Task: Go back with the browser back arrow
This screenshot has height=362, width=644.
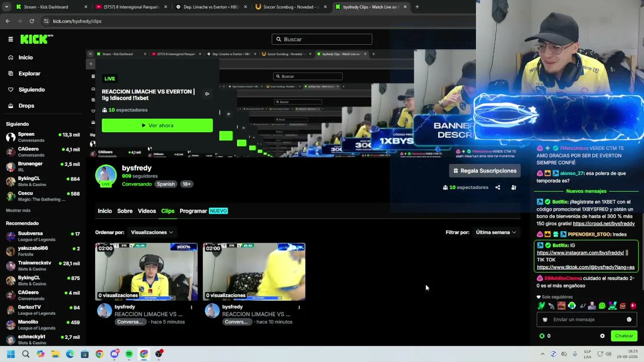Action: (8, 21)
